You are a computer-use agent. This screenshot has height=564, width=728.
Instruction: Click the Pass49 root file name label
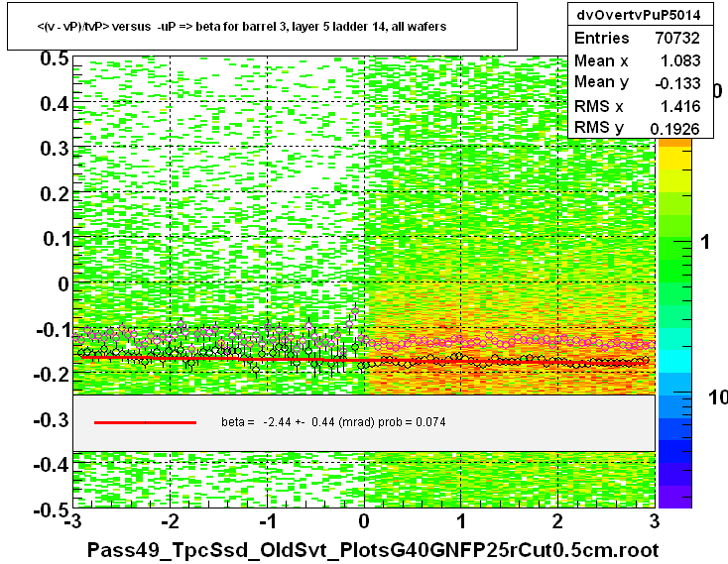[x=373, y=550]
